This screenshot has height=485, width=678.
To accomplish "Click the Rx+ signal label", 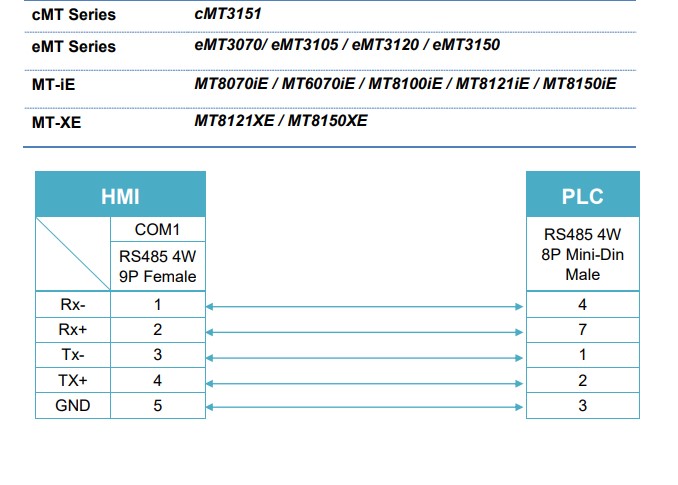I will click(x=73, y=330).
